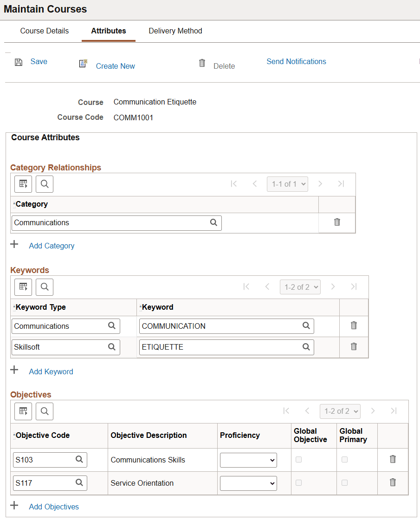Switch to the Delivery Method tab
The width and height of the screenshot is (420, 521).
tap(175, 31)
